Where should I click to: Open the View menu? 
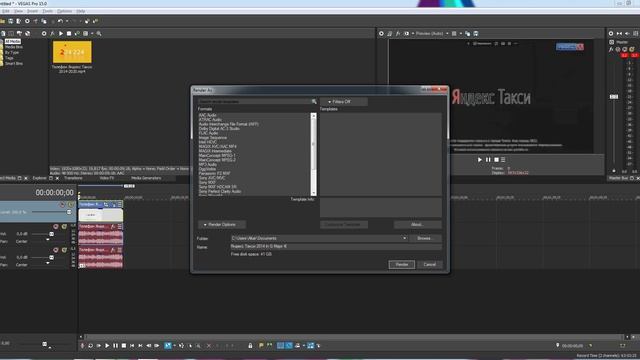click(x=18, y=11)
